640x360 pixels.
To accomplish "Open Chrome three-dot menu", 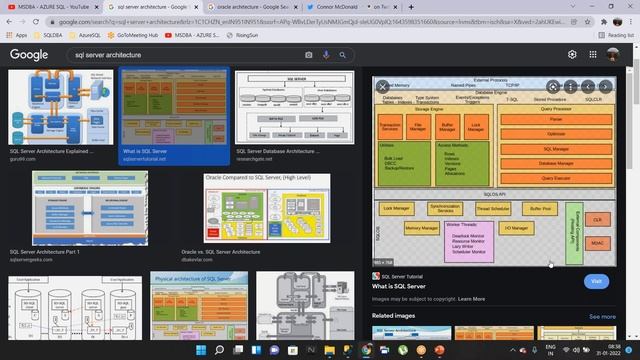I will click(631, 22).
